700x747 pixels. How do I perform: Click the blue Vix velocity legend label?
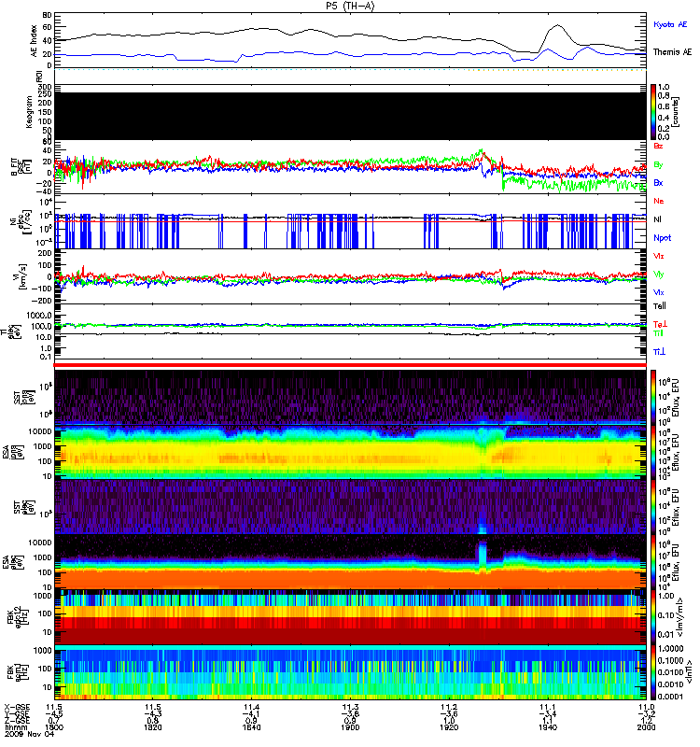658,292
